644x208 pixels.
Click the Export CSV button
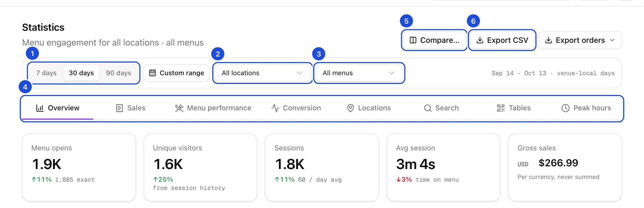[502, 40]
